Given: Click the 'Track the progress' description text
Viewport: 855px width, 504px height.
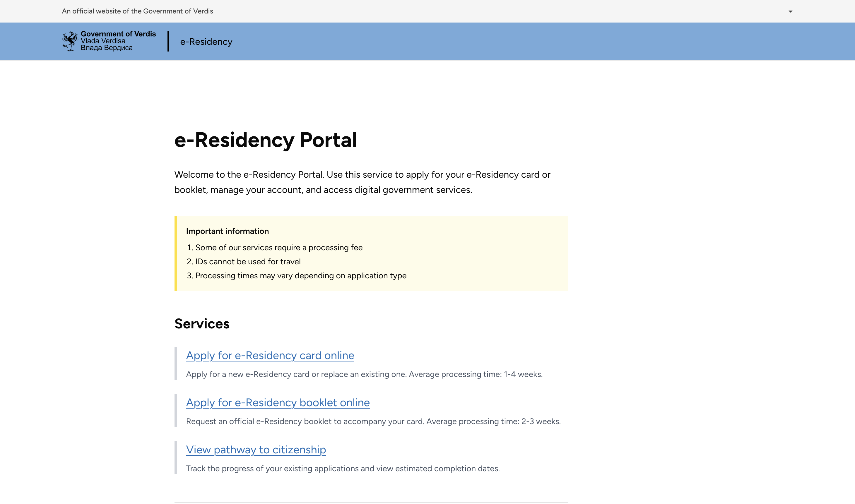Looking at the screenshot, I should pos(343,469).
